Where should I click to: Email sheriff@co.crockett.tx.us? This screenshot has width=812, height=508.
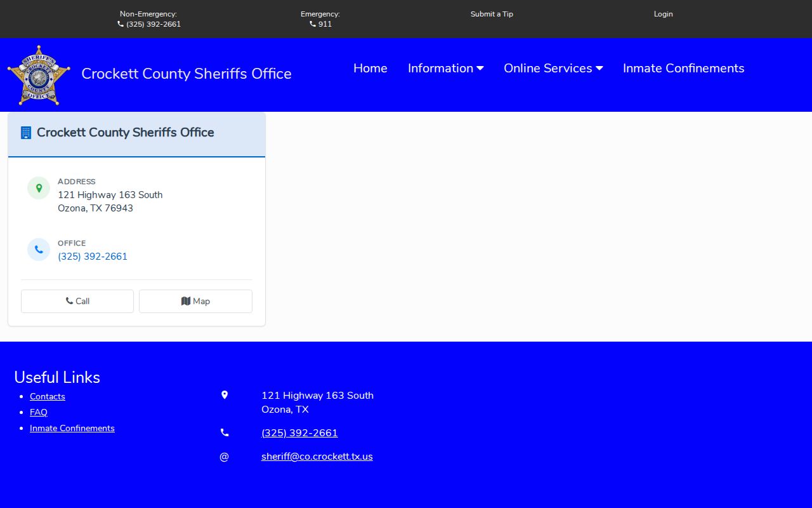point(317,457)
